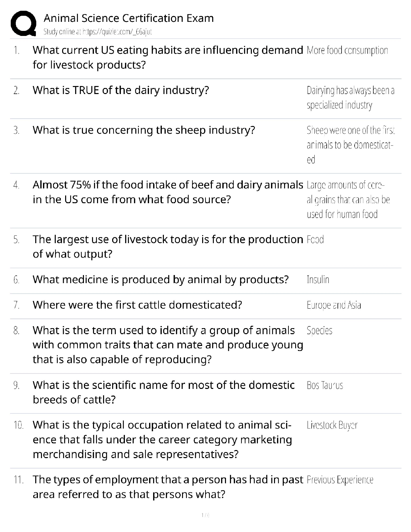The height and width of the screenshot is (532, 411).
Task: Select question 2 about the dairy industry
Action: pos(121,90)
